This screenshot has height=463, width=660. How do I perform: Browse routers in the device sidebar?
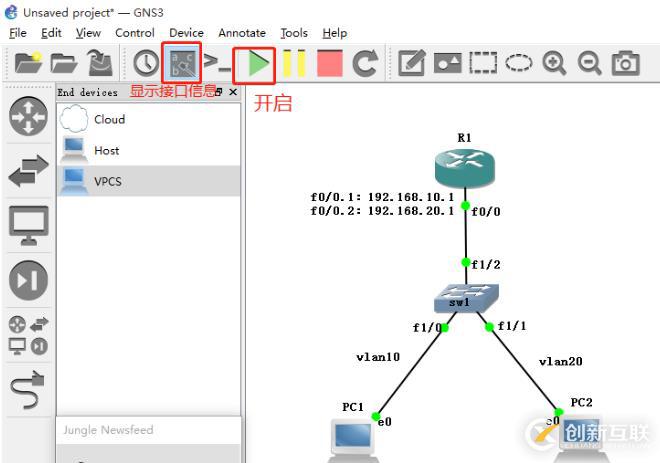pos(28,116)
